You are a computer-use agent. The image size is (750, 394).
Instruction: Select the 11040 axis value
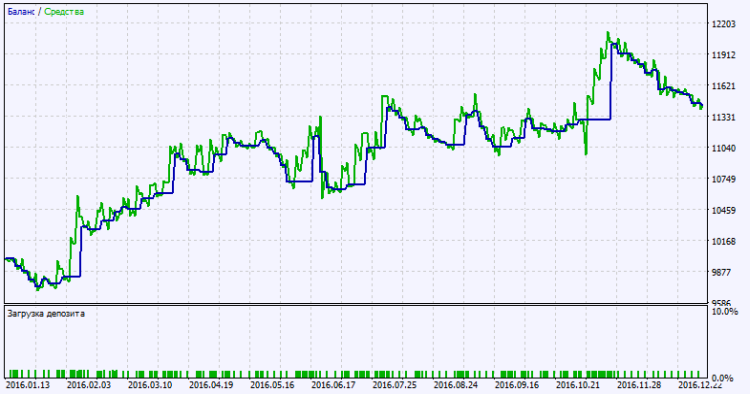point(723,148)
